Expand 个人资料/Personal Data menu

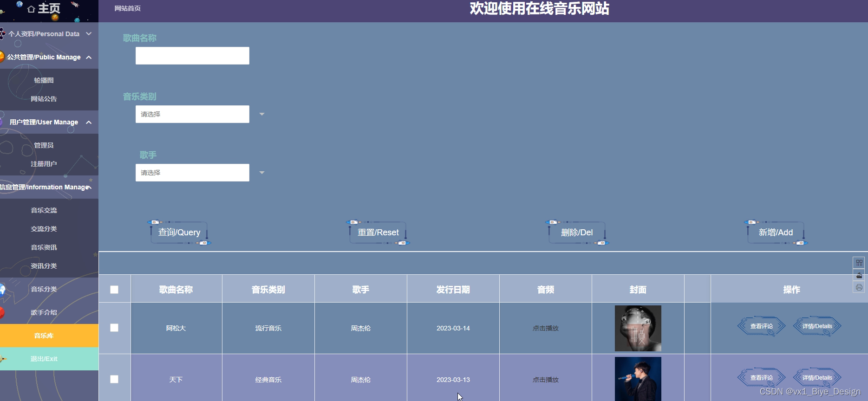coord(49,34)
